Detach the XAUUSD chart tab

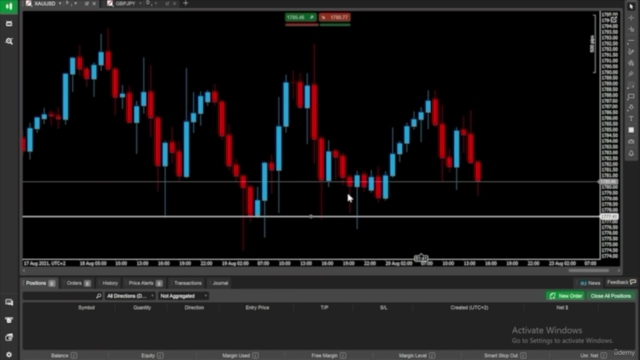pyautogui.click(x=87, y=3)
